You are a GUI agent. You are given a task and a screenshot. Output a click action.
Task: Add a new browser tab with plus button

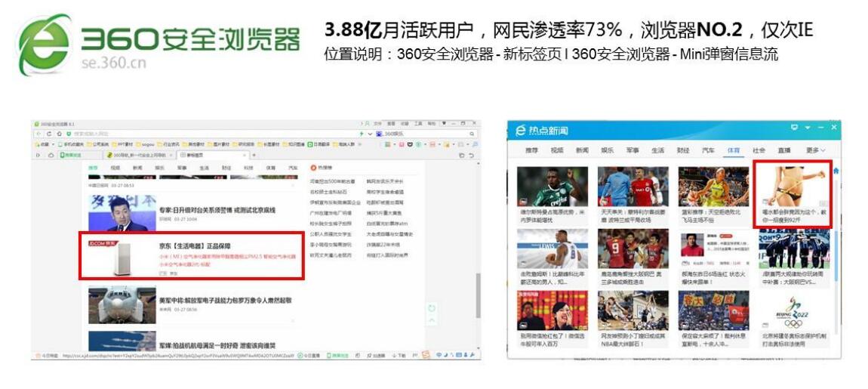(x=254, y=155)
